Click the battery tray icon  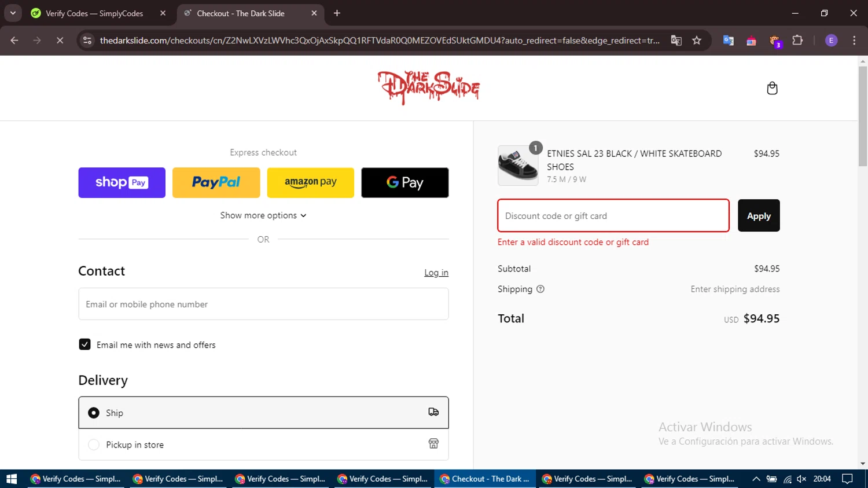(771, 479)
